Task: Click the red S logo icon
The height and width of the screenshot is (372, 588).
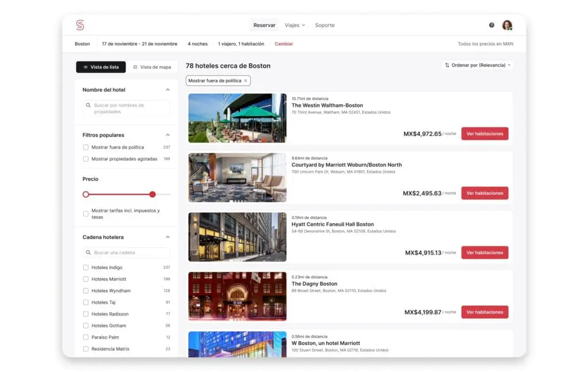Action: click(x=80, y=25)
